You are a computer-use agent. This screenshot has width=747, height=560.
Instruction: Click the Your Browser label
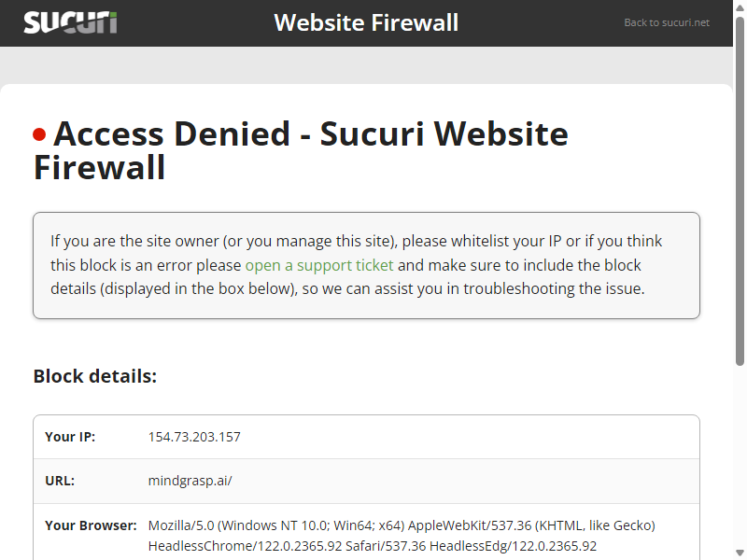(91, 525)
